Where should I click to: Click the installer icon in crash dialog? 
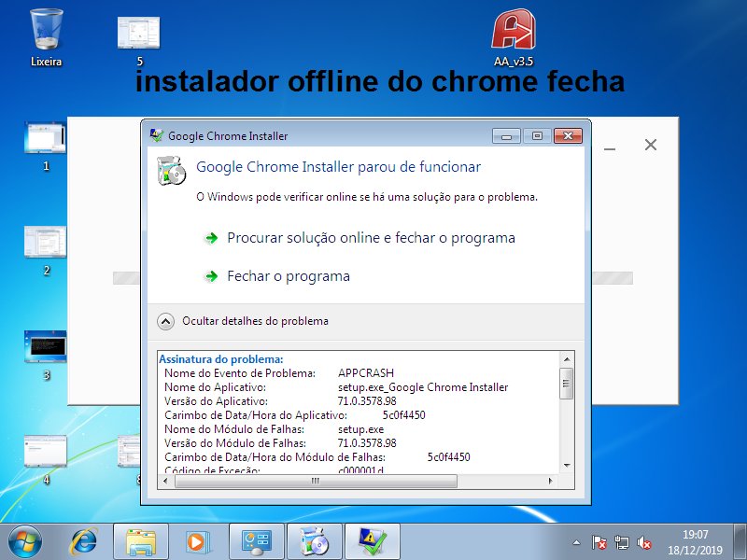[x=171, y=171]
